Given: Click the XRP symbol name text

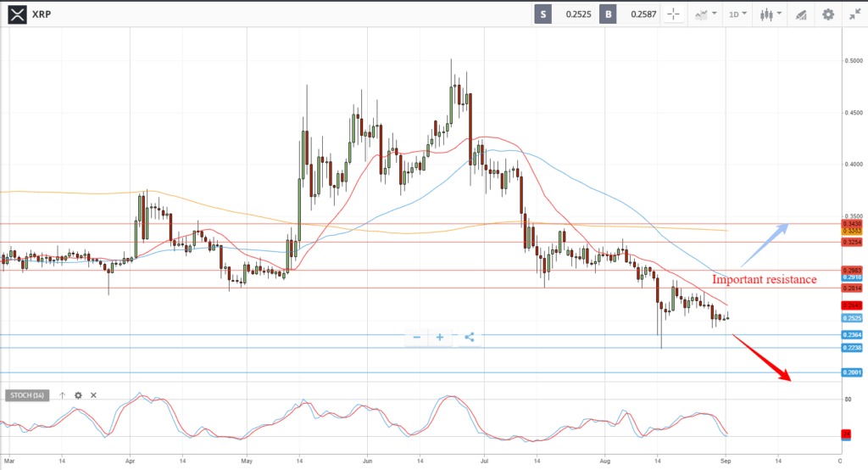Looking at the screenshot, I should coord(42,14).
